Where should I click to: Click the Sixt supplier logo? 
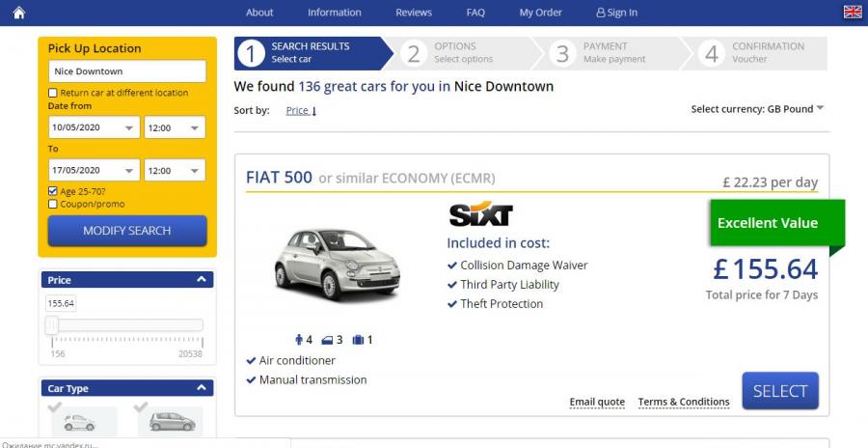(480, 214)
